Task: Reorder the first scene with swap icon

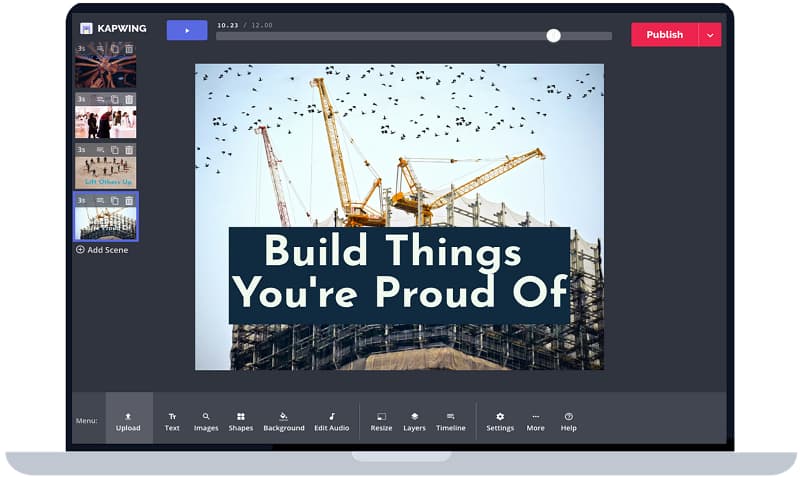Action: coord(100,49)
